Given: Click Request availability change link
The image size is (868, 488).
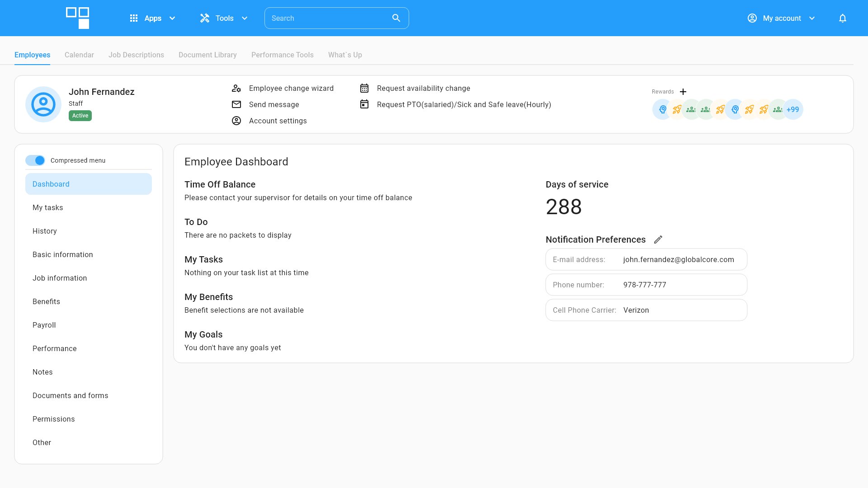Looking at the screenshot, I should click(423, 88).
